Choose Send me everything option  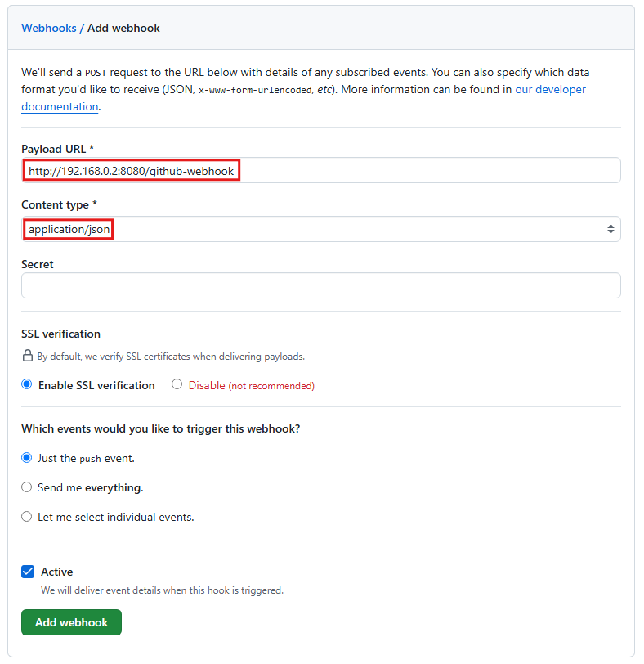pyautogui.click(x=27, y=487)
